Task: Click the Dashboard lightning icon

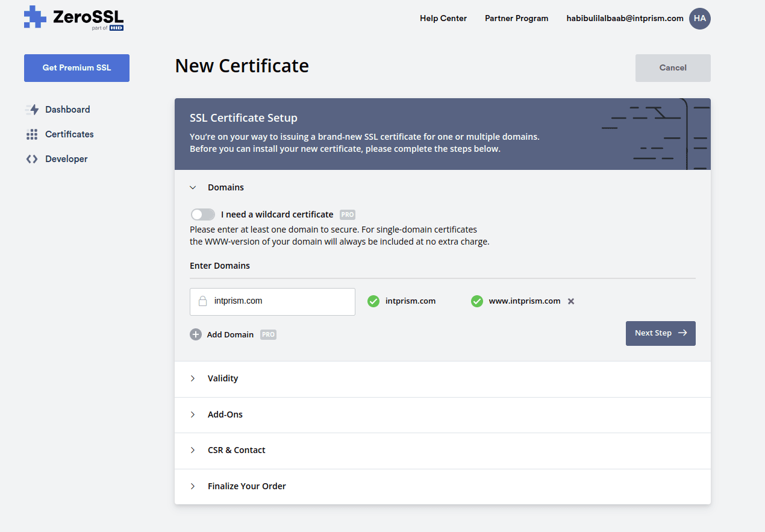Action: point(32,110)
